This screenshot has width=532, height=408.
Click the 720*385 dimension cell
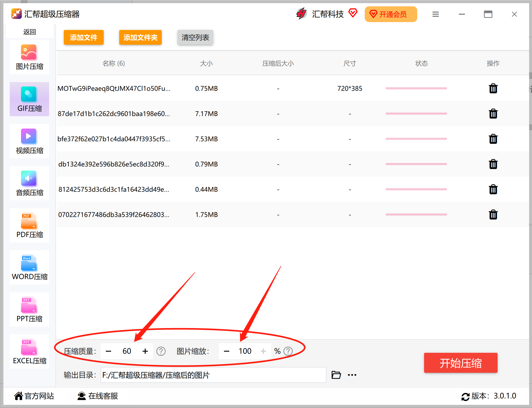tap(350, 89)
